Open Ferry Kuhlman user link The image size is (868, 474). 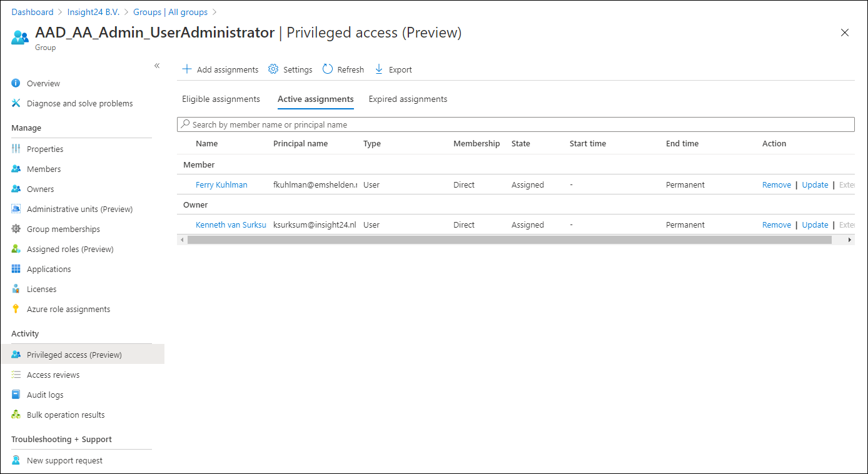[221, 184]
